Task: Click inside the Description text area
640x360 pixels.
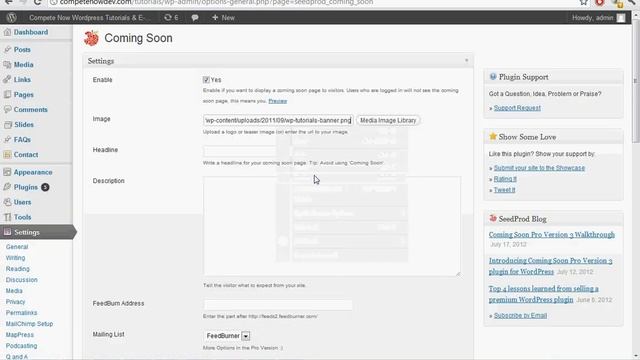Action: (x=332, y=226)
